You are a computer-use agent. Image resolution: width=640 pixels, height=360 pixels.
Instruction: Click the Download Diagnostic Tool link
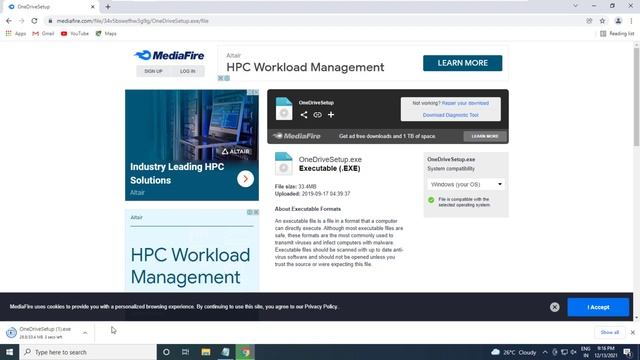point(451,115)
